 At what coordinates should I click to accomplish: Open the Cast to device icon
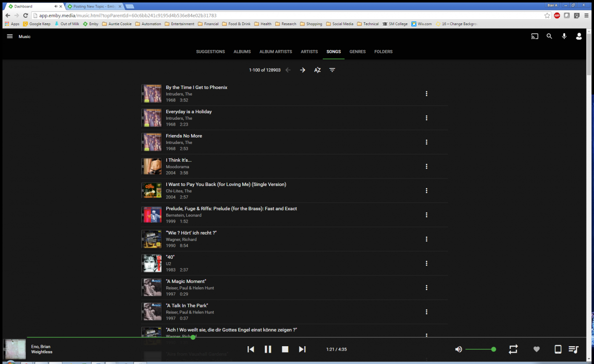535,36
